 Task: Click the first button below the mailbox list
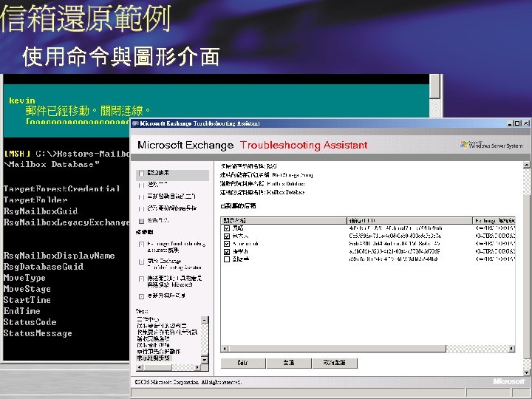(243, 363)
